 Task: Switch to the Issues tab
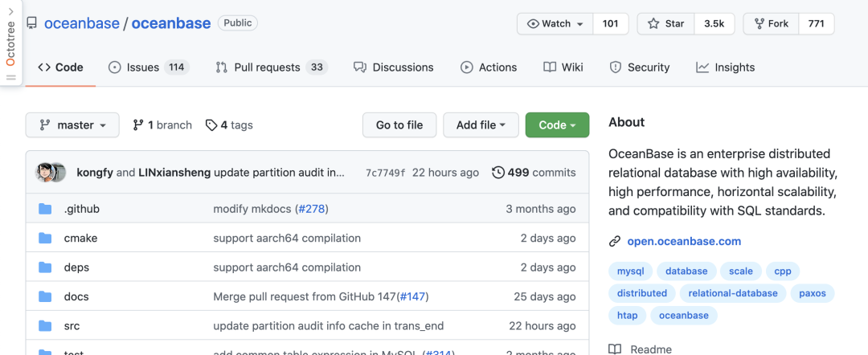(x=148, y=67)
